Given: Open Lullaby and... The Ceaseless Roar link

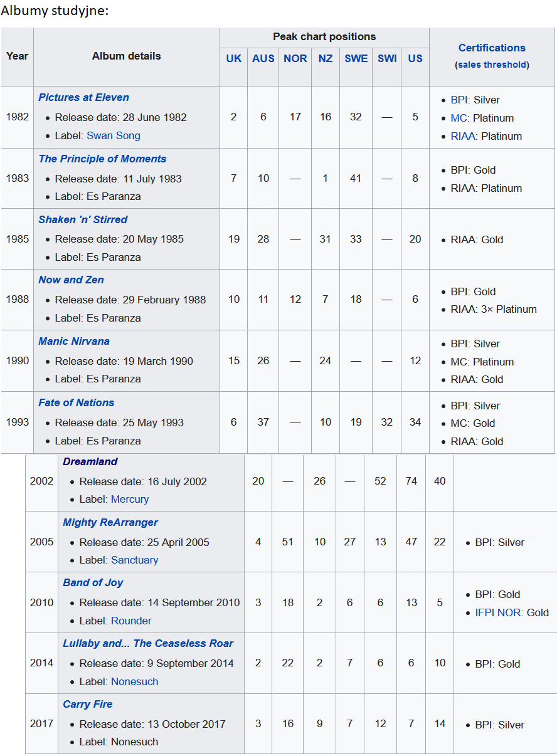Looking at the screenshot, I should point(147,643).
